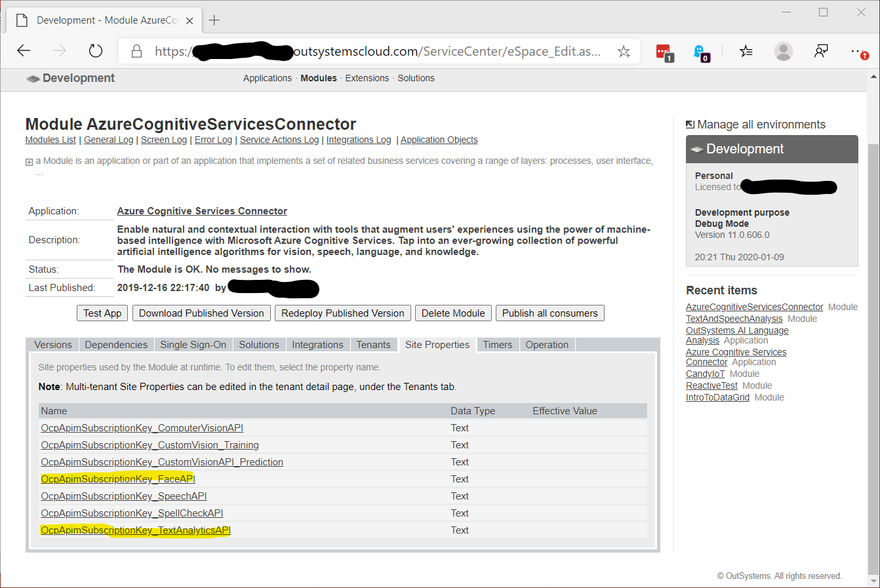880x588 pixels.
Task: Open the Extensions menu item
Action: 367,78
